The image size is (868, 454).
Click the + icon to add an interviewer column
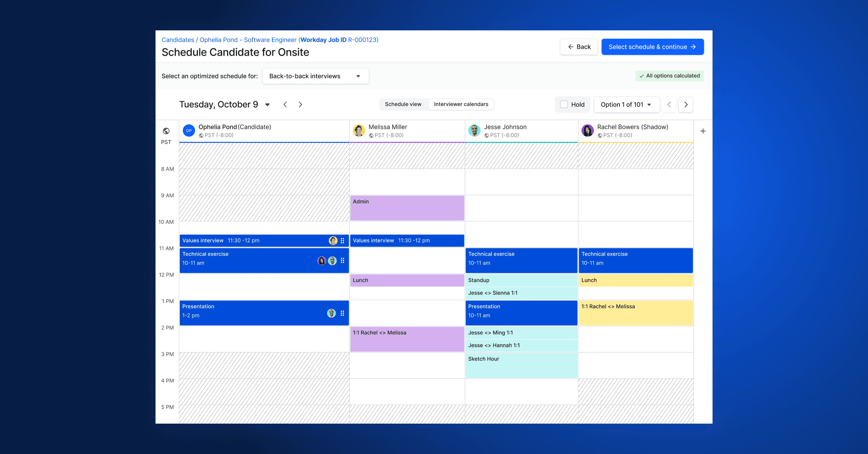703,130
